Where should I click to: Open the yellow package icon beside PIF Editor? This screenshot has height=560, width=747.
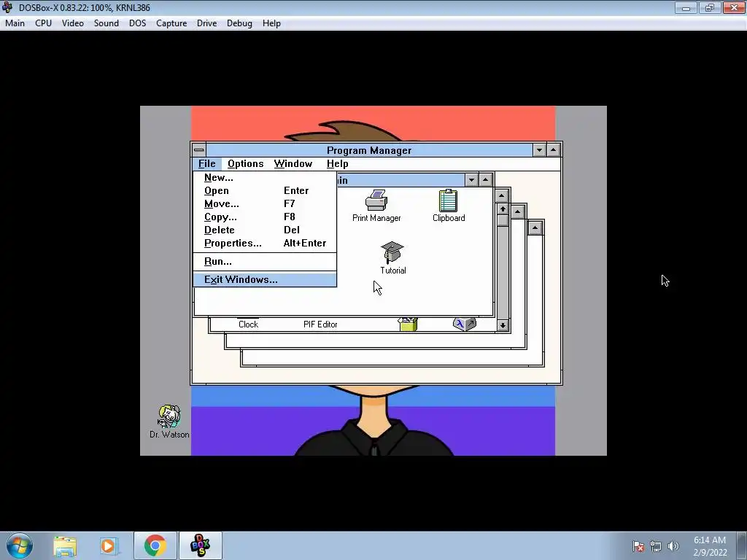[409, 324]
